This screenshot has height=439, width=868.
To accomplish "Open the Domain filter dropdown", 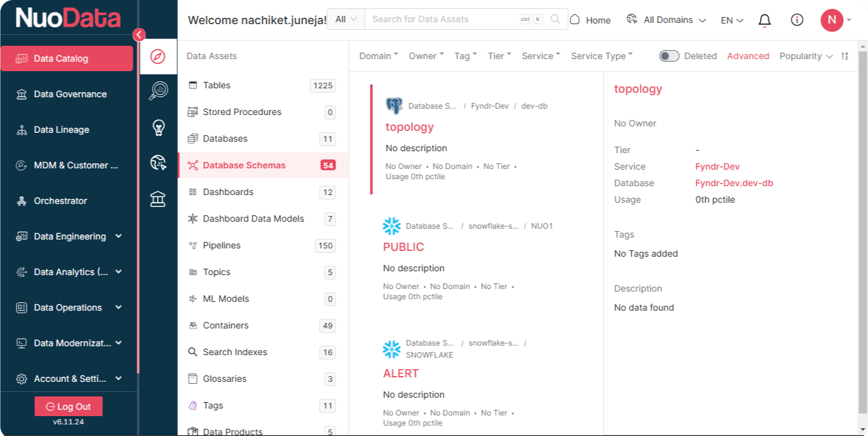I will 379,56.
